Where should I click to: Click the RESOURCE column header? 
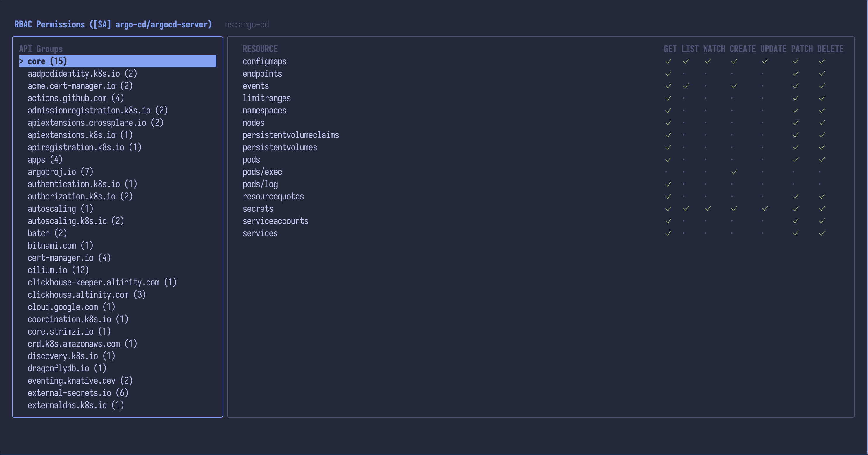(260, 49)
